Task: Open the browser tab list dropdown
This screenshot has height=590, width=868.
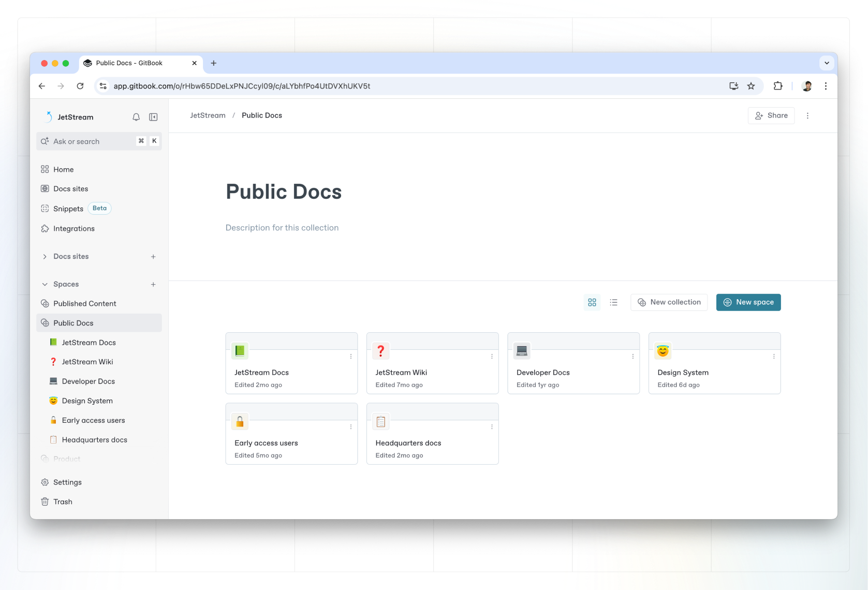Action: tap(827, 63)
